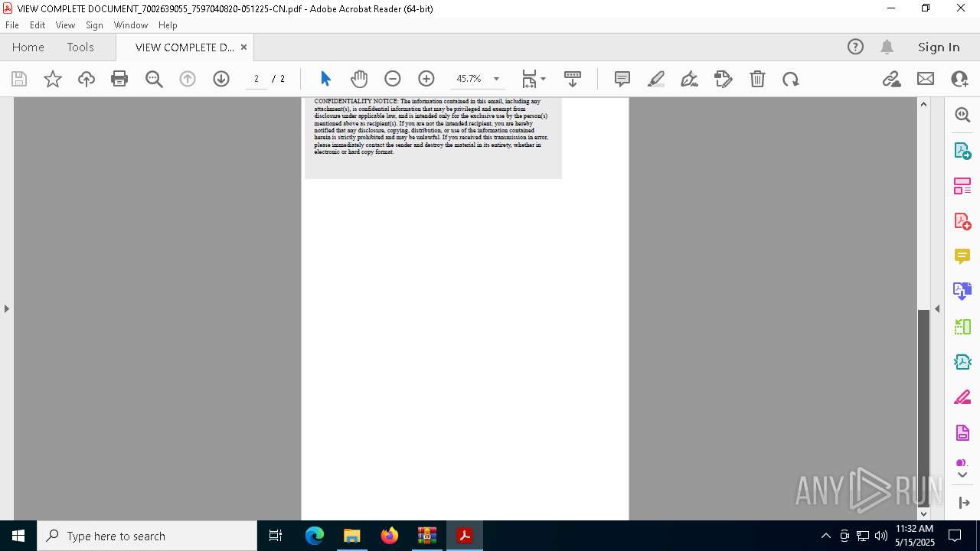Close the VIEW COMPLETE DOCUMENT tab
Image resolution: width=980 pixels, height=551 pixels.
click(x=243, y=47)
